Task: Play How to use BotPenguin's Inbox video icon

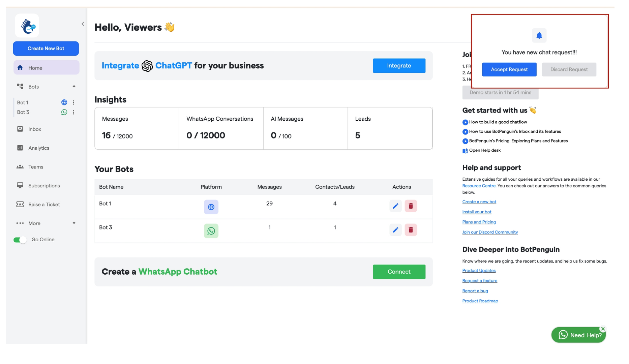Action: click(x=465, y=132)
